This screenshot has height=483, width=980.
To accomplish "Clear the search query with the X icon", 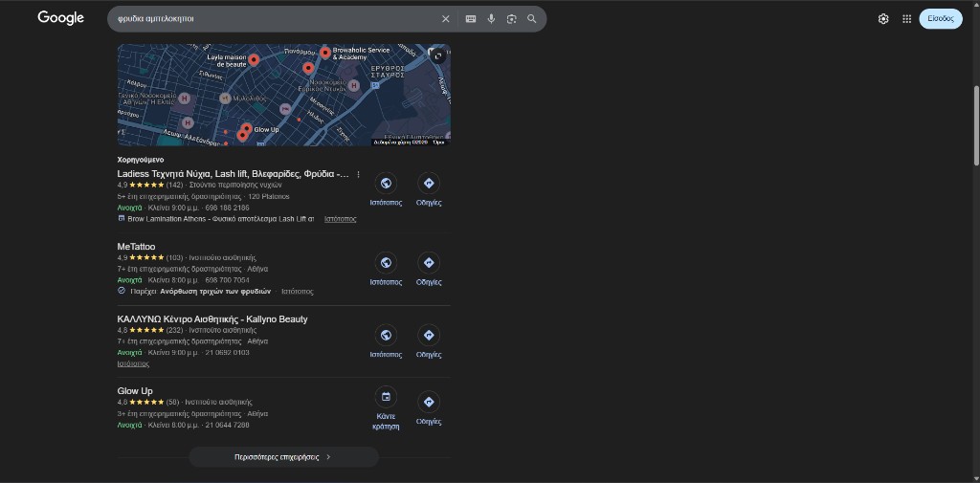I will pos(446,19).
